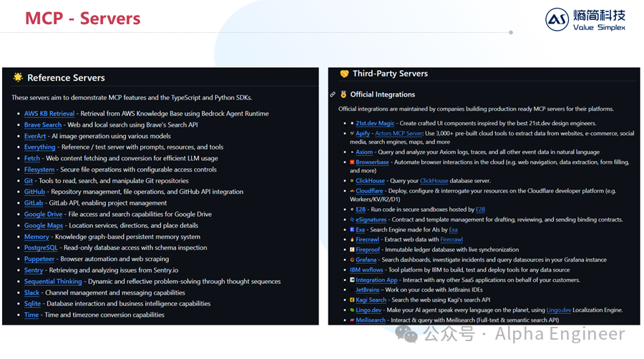Open the eSignatures link
This screenshot has height=359, width=644.
371,220
